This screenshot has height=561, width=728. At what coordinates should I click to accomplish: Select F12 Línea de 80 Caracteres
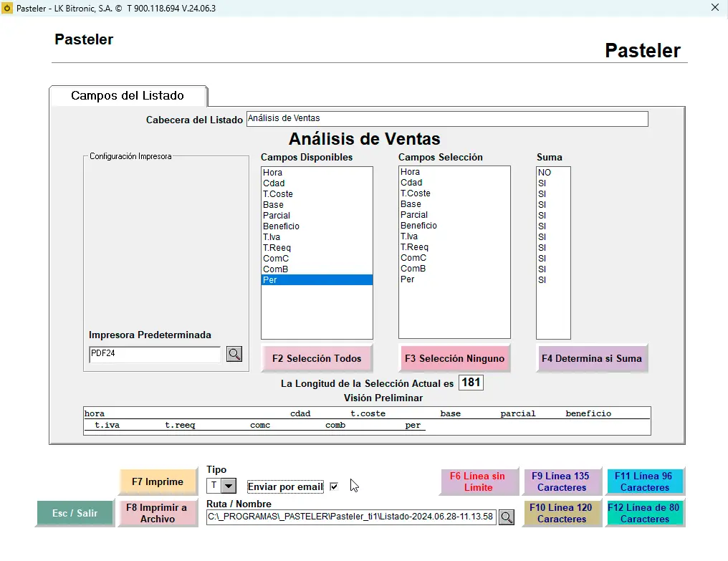point(644,513)
